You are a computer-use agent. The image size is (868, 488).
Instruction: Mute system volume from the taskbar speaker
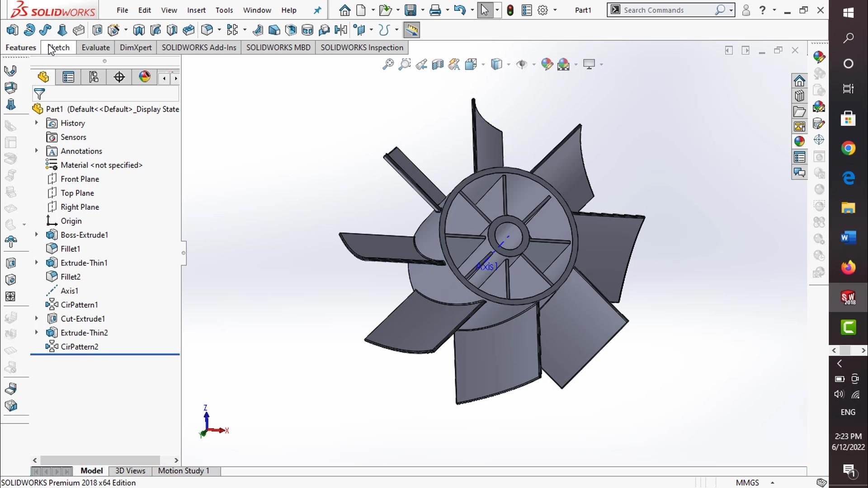[x=839, y=394]
